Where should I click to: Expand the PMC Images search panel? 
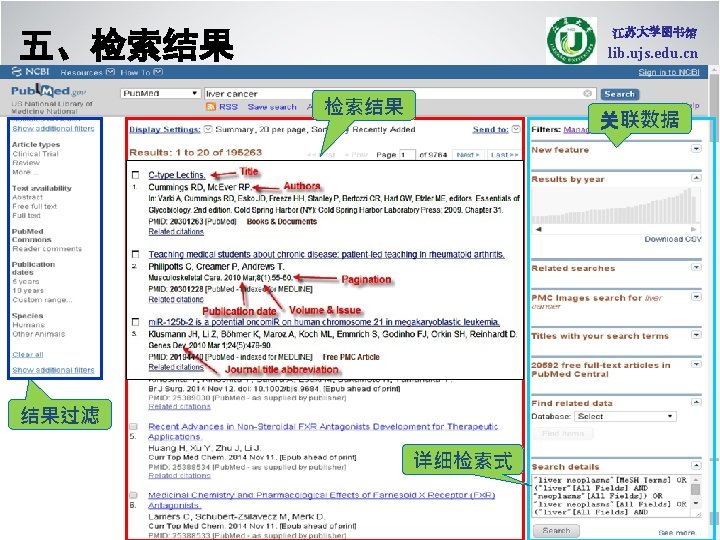pos(696,297)
